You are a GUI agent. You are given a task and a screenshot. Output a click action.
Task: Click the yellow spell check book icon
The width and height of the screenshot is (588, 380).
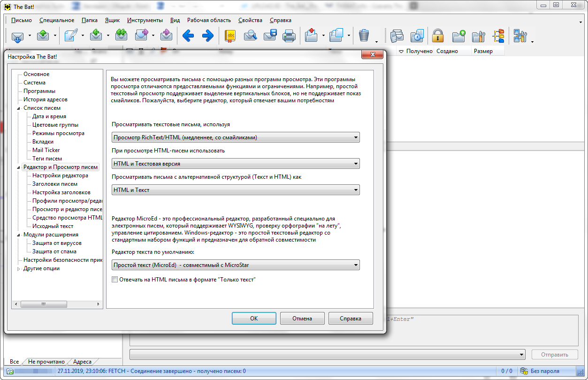[230, 36]
